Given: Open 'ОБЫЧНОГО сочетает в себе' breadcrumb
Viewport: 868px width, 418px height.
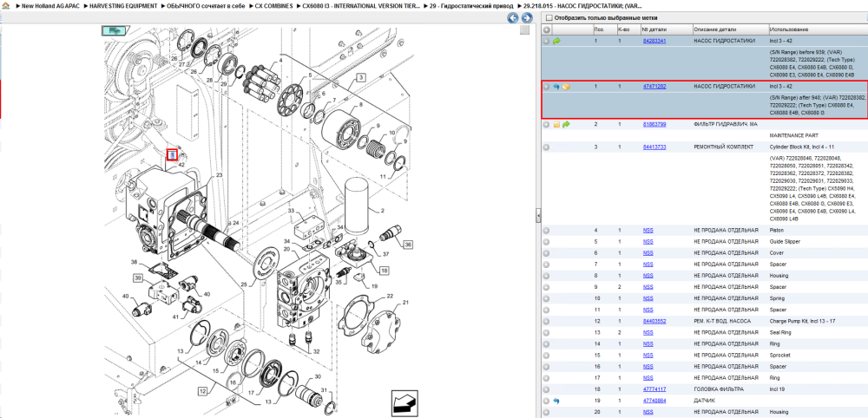Looking at the screenshot, I should point(206,5).
